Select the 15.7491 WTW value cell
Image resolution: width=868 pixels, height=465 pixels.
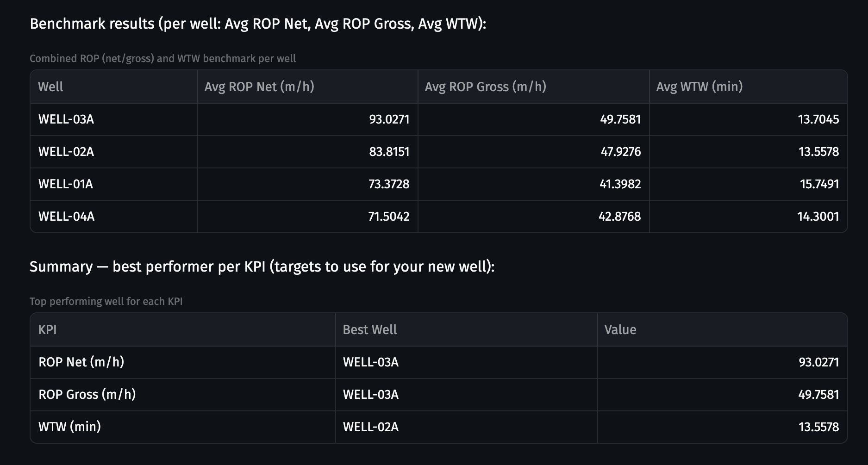(819, 184)
